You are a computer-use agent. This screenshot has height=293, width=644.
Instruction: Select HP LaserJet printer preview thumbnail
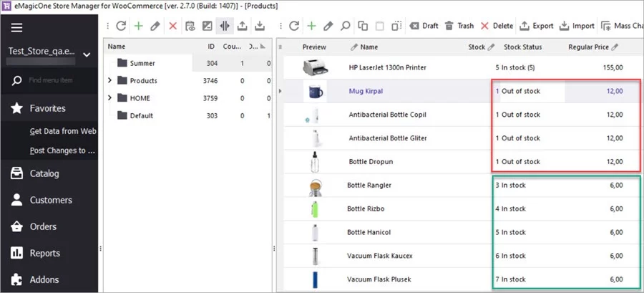coord(314,67)
